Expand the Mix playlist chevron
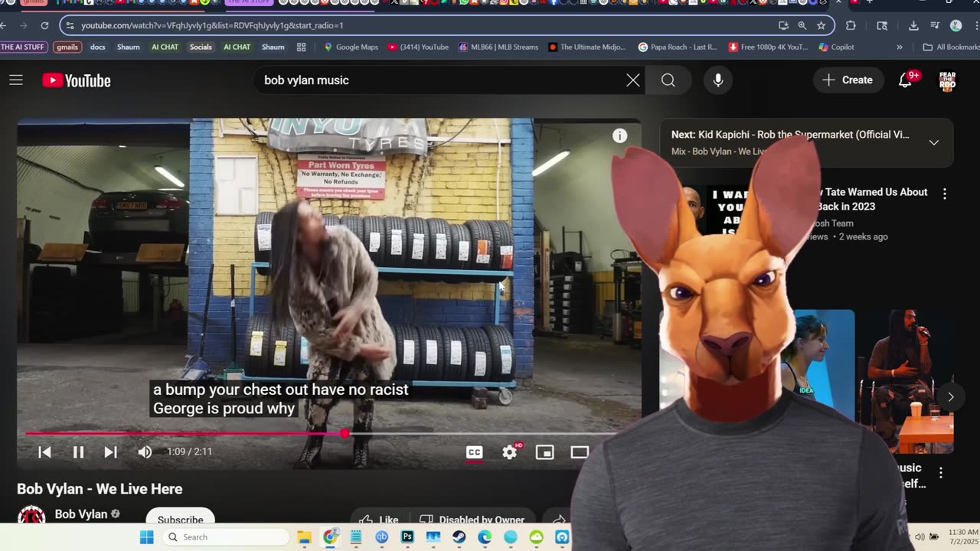Screen dimensions: 980x551 coord(934,142)
